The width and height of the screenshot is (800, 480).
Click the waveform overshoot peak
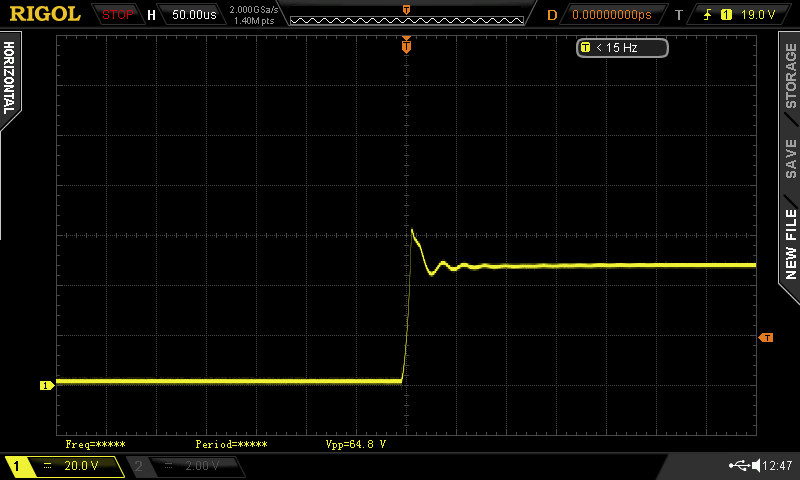tap(412, 231)
